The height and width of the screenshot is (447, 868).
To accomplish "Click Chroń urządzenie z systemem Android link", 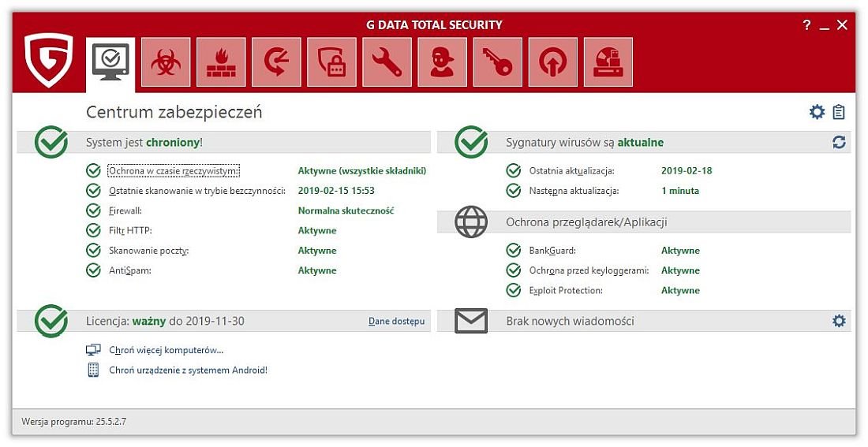I will pos(189,370).
